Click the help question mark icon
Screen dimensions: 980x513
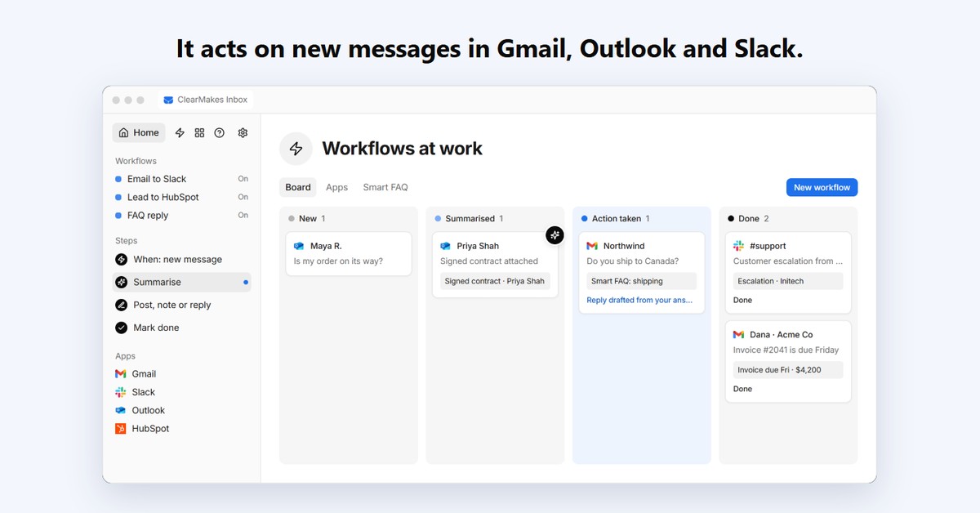219,132
